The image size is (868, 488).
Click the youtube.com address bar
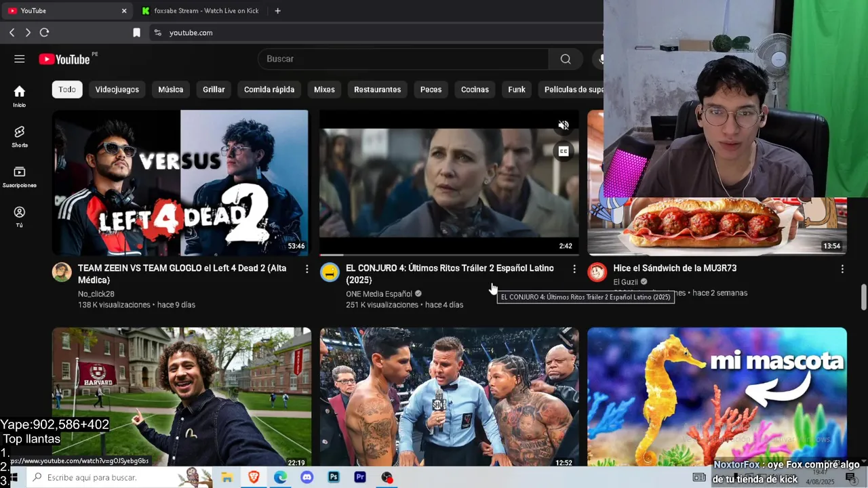[376, 33]
